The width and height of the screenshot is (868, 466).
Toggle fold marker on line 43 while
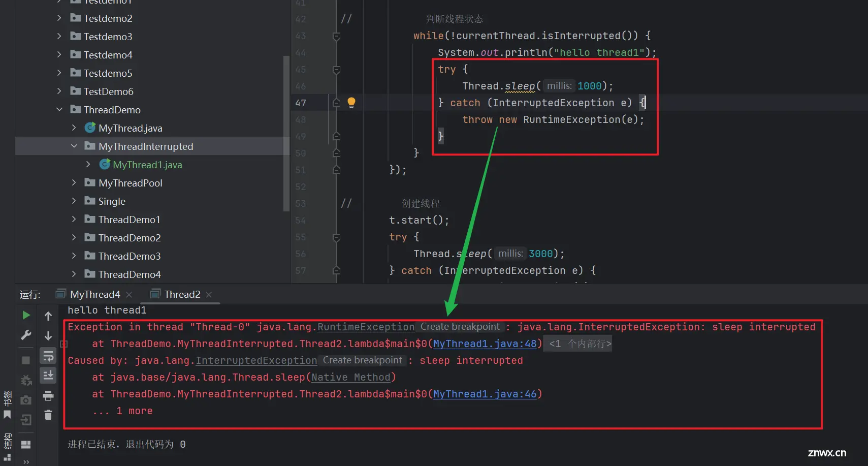click(336, 37)
